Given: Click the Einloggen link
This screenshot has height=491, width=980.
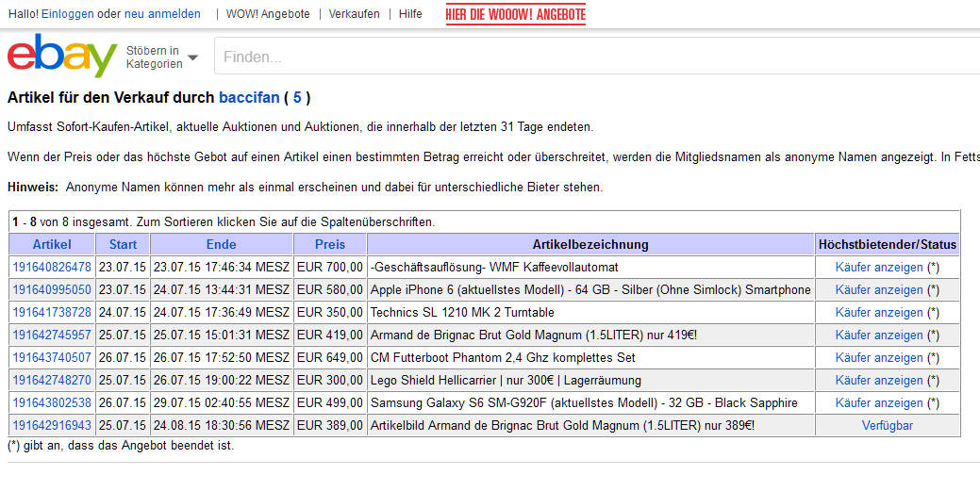Looking at the screenshot, I should pos(68,14).
